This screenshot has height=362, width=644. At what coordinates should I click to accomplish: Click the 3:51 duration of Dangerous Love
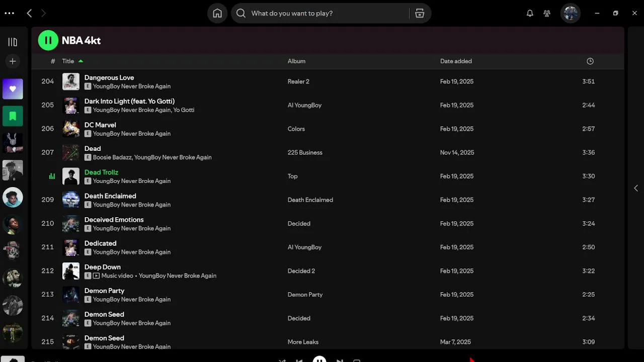pos(588,81)
